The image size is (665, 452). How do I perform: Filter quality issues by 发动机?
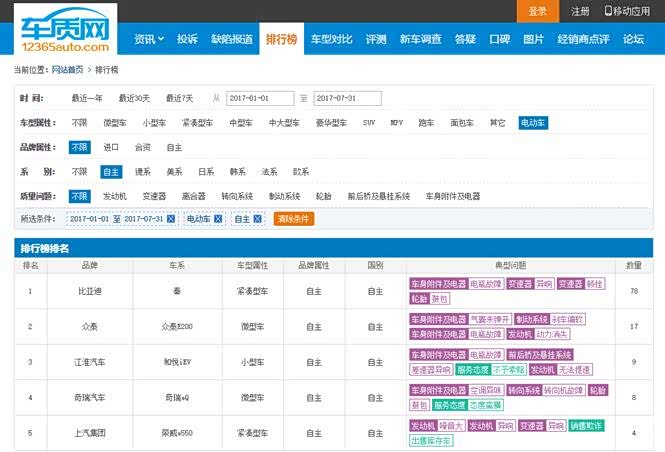[115, 196]
